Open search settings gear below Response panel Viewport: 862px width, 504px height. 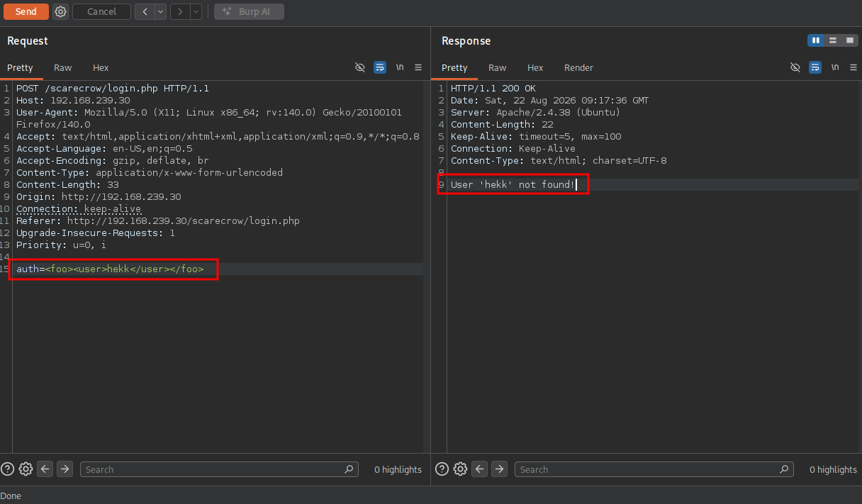click(461, 469)
